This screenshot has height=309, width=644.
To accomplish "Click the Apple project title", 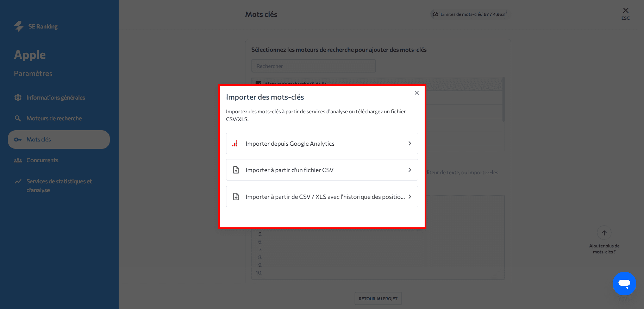I will [30, 55].
